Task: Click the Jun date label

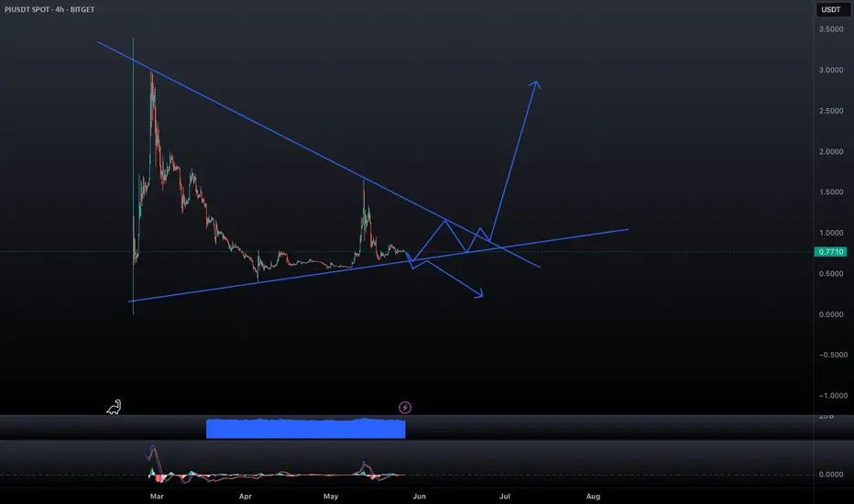Action: [419, 497]
